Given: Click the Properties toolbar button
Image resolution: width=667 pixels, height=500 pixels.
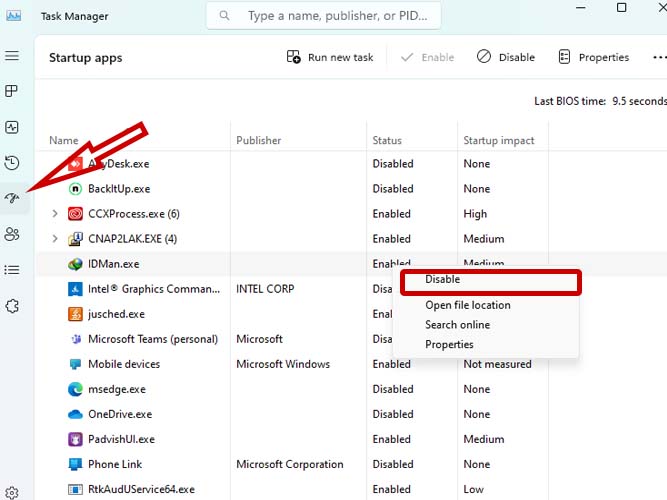Looking at the screenshot, I should click(594, 57).
